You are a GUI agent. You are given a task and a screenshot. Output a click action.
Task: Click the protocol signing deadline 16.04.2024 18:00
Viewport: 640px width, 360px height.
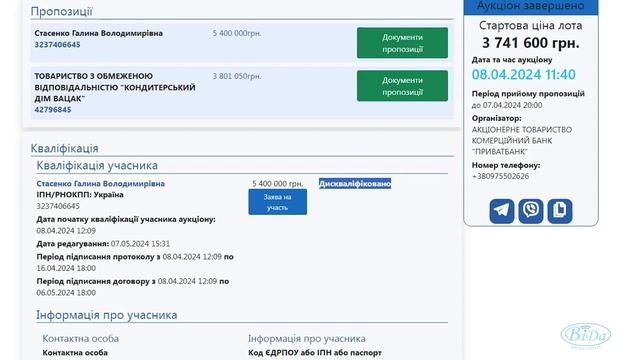[66, 268]
